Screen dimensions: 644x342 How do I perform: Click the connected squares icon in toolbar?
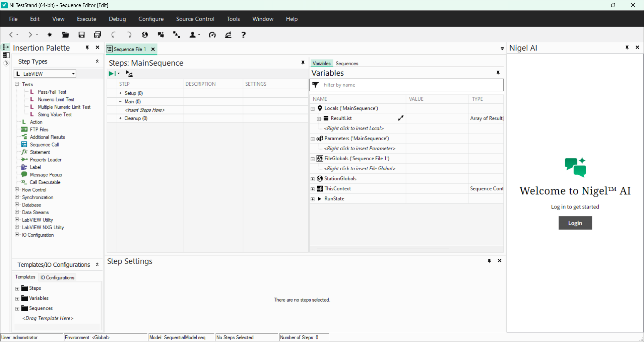pos(161,35)
